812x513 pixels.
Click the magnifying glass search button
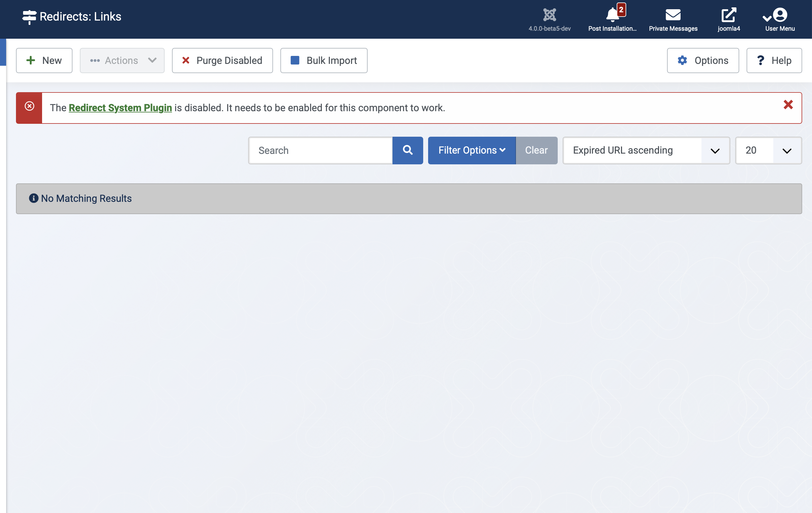click(x=408, y=151)
